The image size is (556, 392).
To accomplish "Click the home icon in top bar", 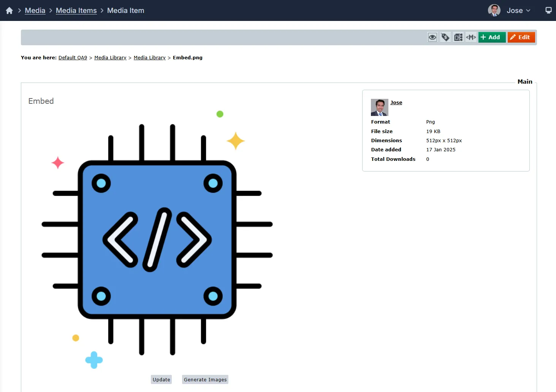I will 10,11.
